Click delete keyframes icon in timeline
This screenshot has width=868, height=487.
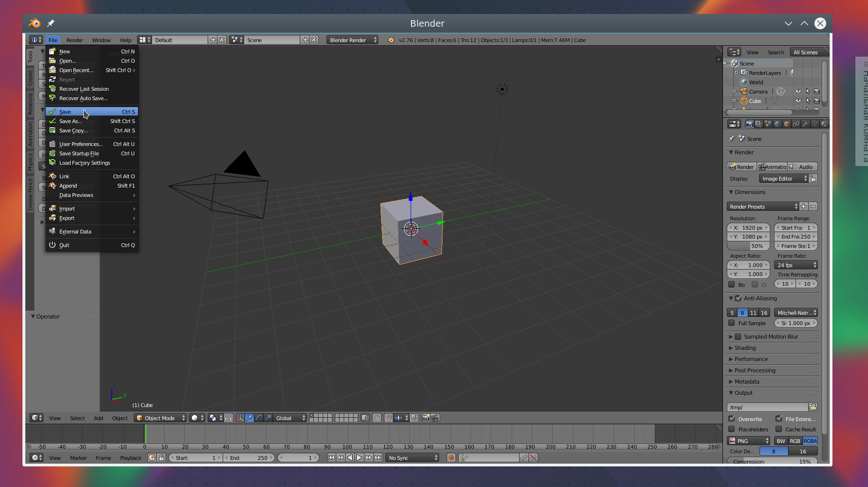(x=533, y=458)
